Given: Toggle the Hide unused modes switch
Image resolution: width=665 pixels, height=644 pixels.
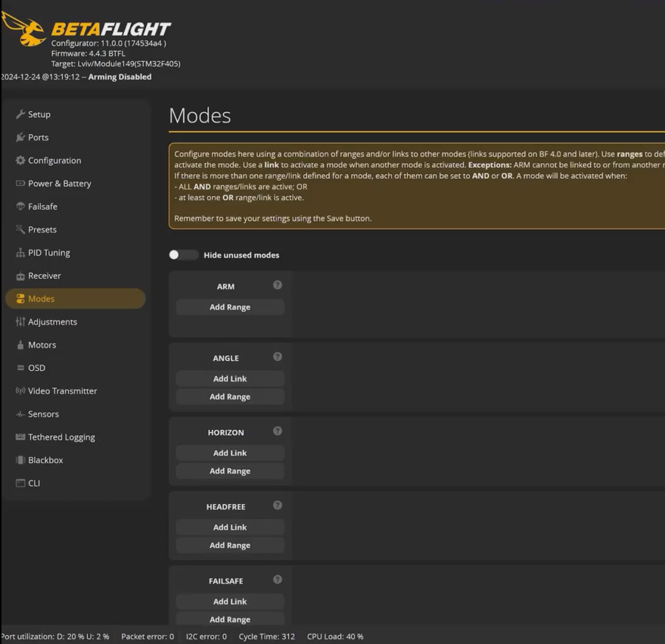Looking at the screenshot, I should (x=183, y=255).
